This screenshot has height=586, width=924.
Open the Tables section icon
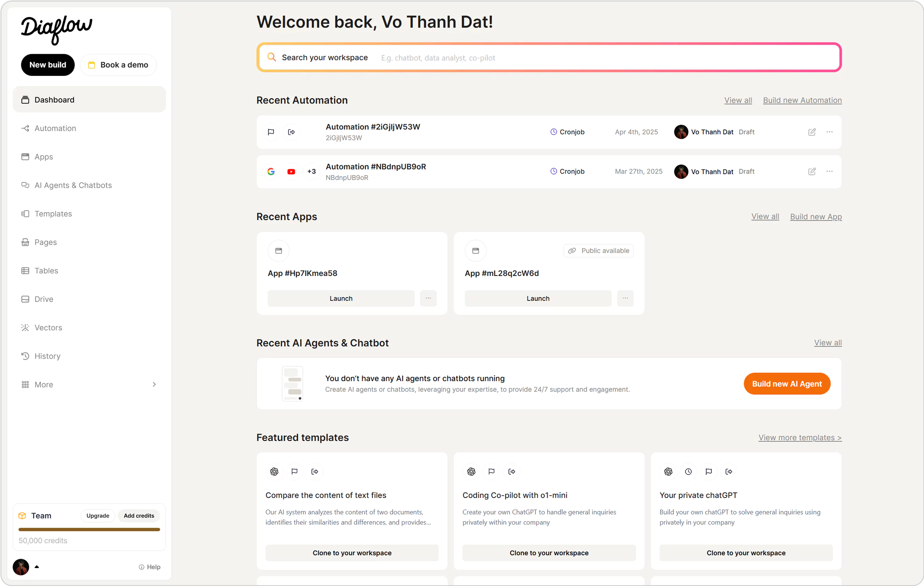tap(25, 270)
